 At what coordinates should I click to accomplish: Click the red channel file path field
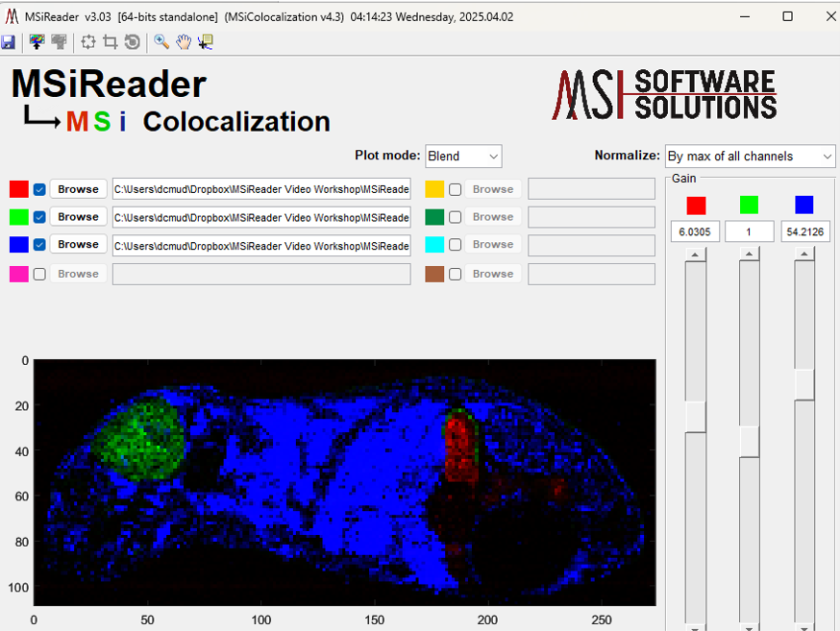coord(261,189)
